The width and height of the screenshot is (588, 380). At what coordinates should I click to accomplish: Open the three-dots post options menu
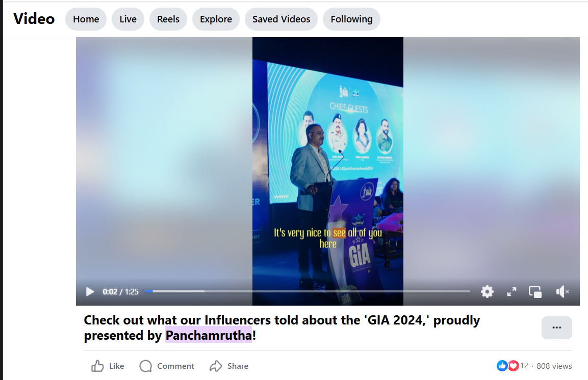(x=556, y=328)
